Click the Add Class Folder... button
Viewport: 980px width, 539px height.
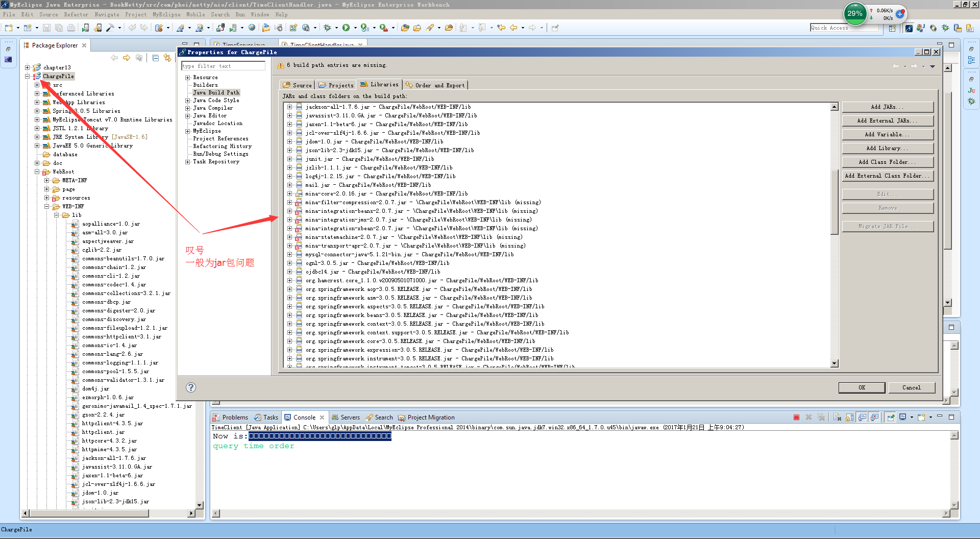tap(888, 162)
